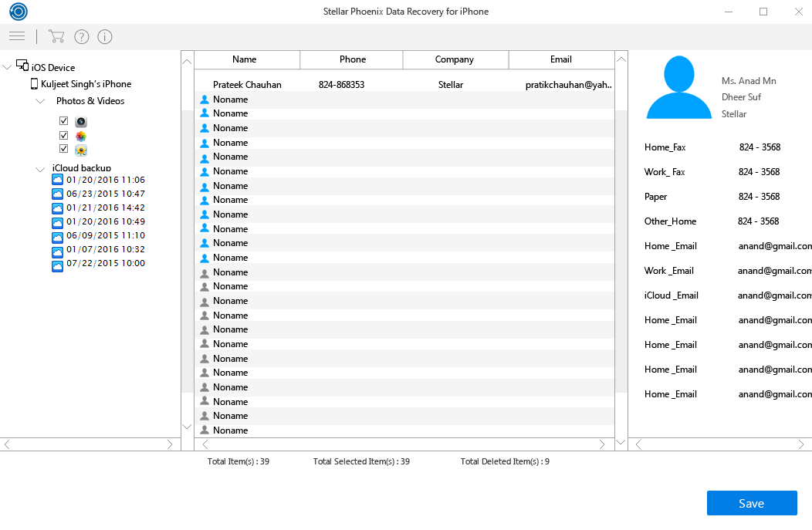This screenshot has height=530, width=812.
Task: Click right-arrow of detail panel horizontal scrollbar
Action: tap(801, 444)
